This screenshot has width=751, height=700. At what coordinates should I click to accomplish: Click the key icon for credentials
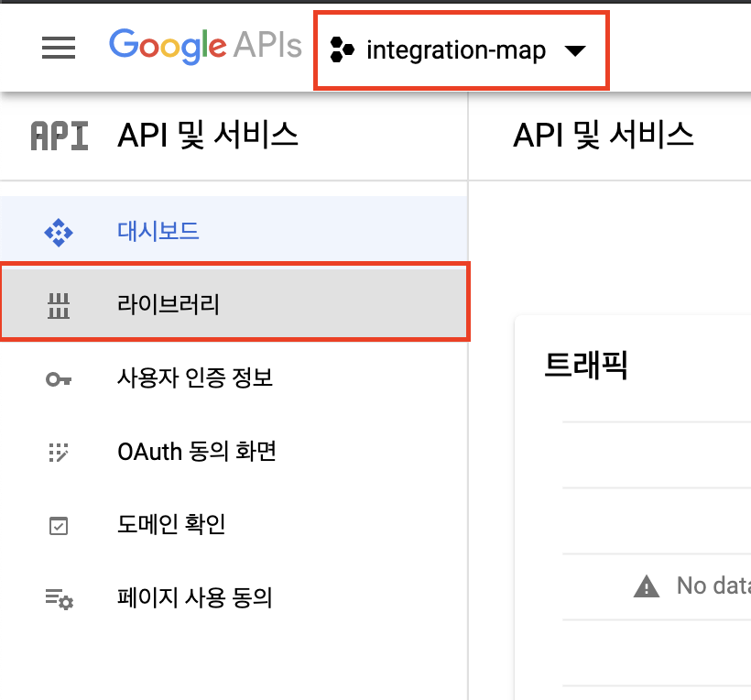pos(59,379)
